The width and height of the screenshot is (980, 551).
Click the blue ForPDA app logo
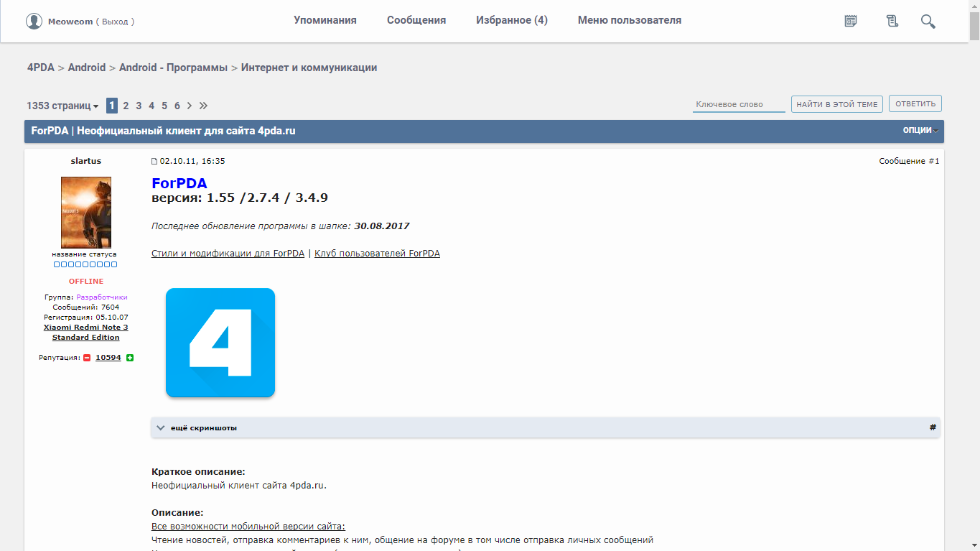tap(220, 343)
